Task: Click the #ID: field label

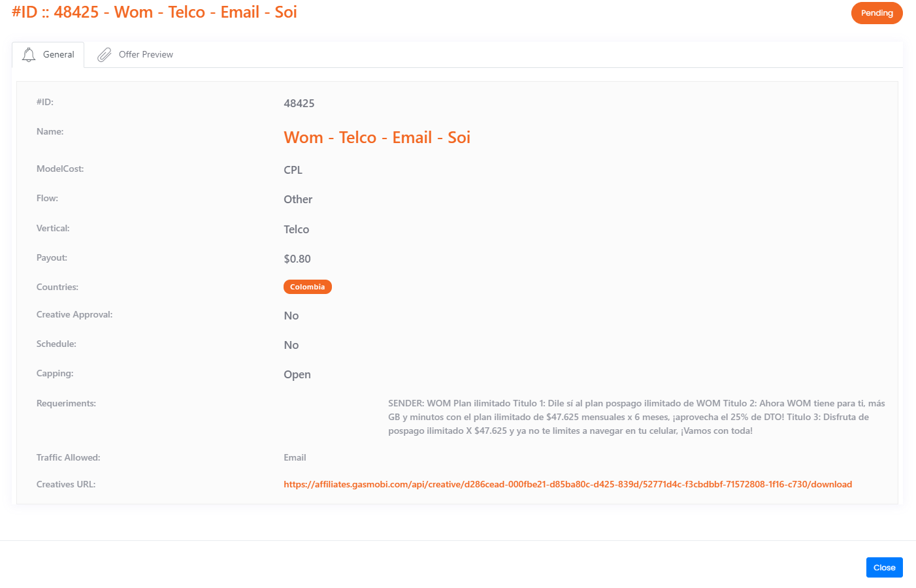Action: click(x=45, y=102)
